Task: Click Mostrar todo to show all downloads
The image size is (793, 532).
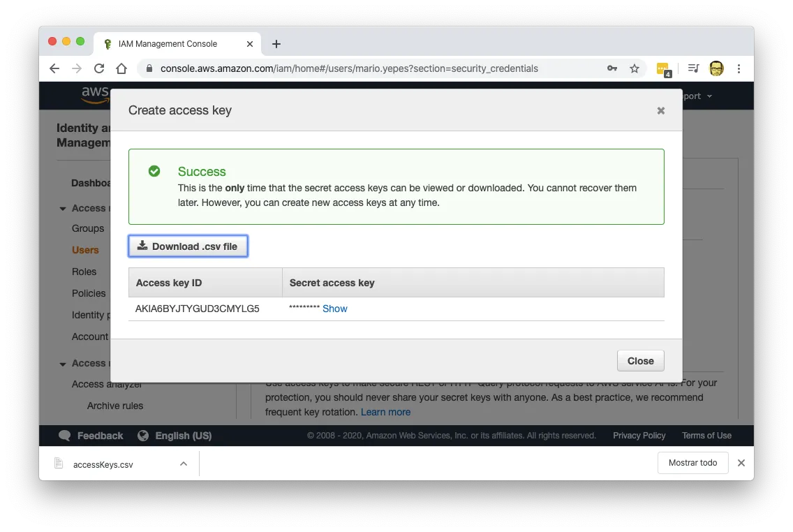Action: pos(693,463)
